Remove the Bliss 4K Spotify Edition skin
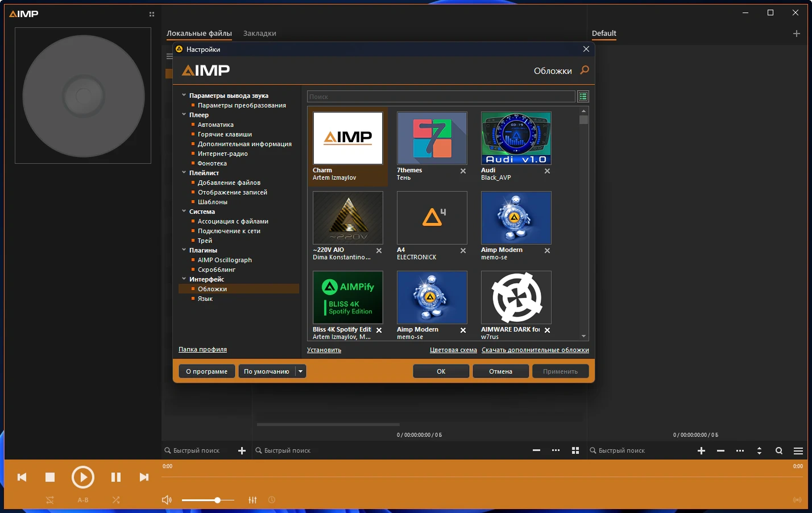This screenshot has height=513, width=812. [379, 330]
